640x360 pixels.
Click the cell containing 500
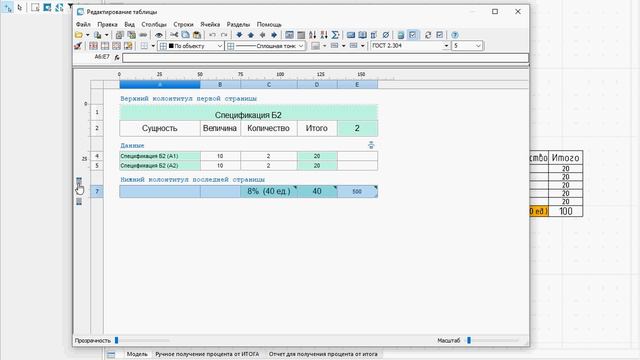[357, 191]
